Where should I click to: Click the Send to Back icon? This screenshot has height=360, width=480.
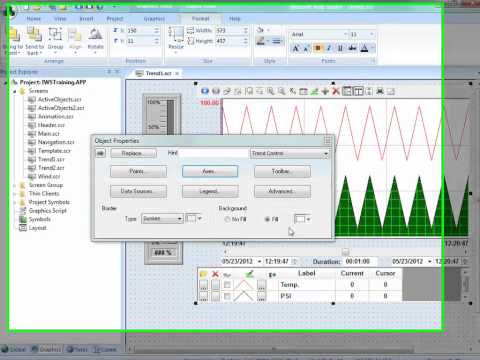34,35
